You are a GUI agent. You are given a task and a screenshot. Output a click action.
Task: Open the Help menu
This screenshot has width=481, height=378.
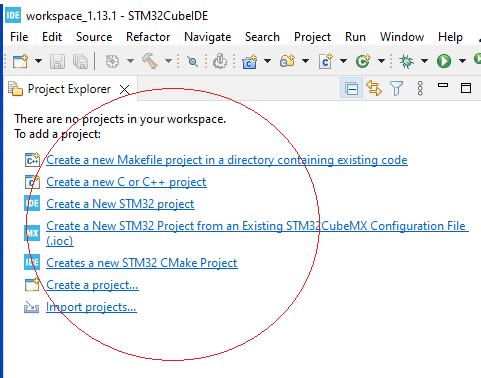click(450, 37)
